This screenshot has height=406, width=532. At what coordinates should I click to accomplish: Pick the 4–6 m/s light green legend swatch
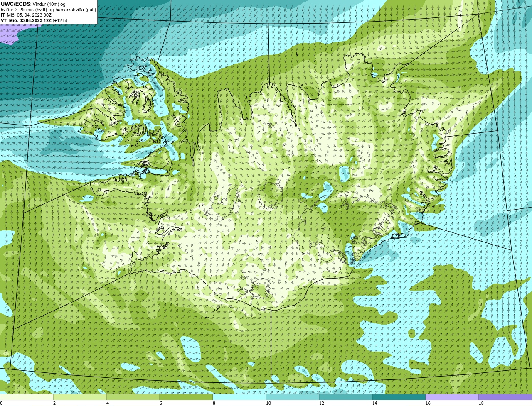[x=133, y=397]
